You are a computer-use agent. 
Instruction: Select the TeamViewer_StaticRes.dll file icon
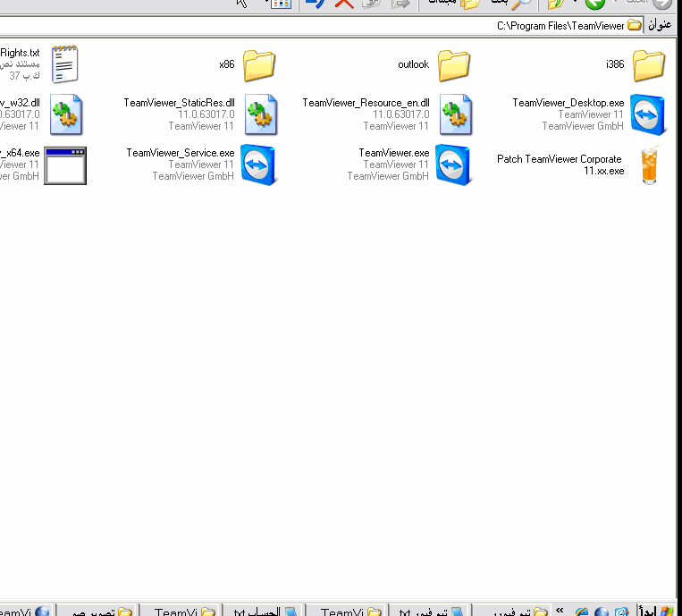(260, 114)
